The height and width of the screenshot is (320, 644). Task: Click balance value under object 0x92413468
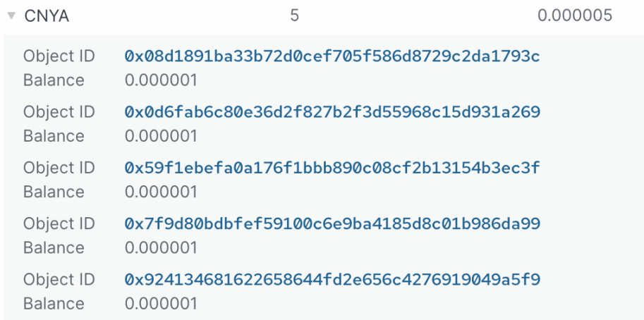point(161,304)
